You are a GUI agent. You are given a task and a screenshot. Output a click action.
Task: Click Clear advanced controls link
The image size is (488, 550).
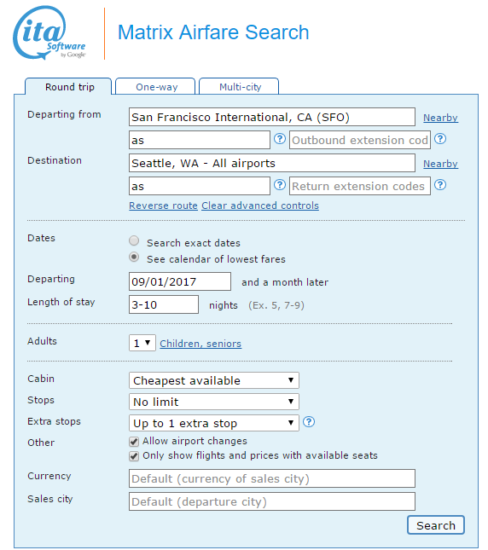coord(260,206)
